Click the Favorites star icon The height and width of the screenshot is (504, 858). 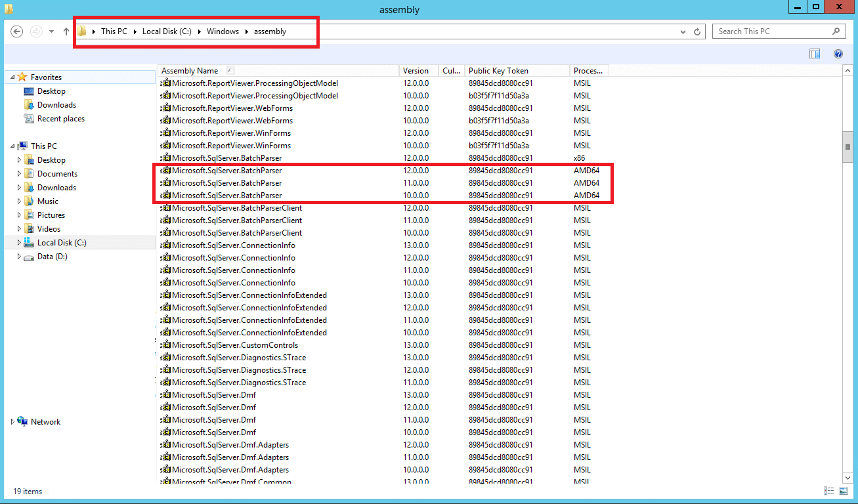[x=22, y=77]
